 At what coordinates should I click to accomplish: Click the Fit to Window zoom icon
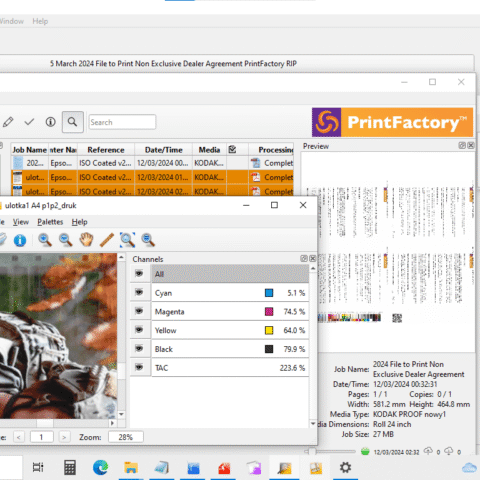point(148,240)
